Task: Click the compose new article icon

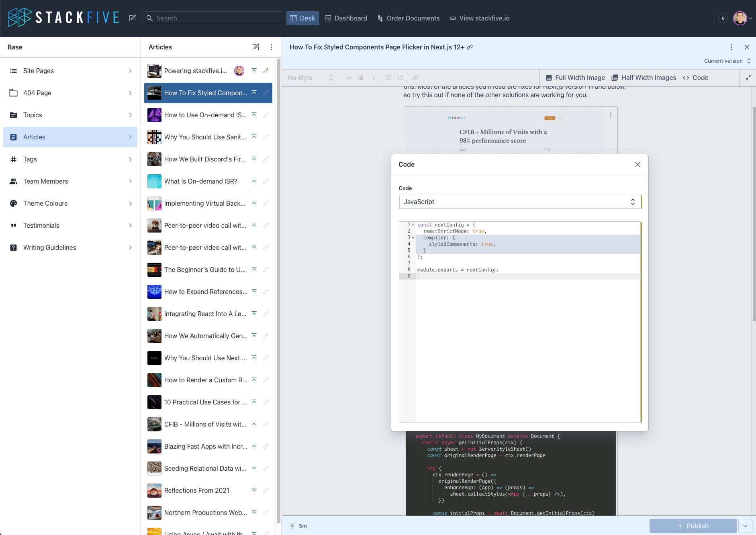Action: [x=256, y=47]
